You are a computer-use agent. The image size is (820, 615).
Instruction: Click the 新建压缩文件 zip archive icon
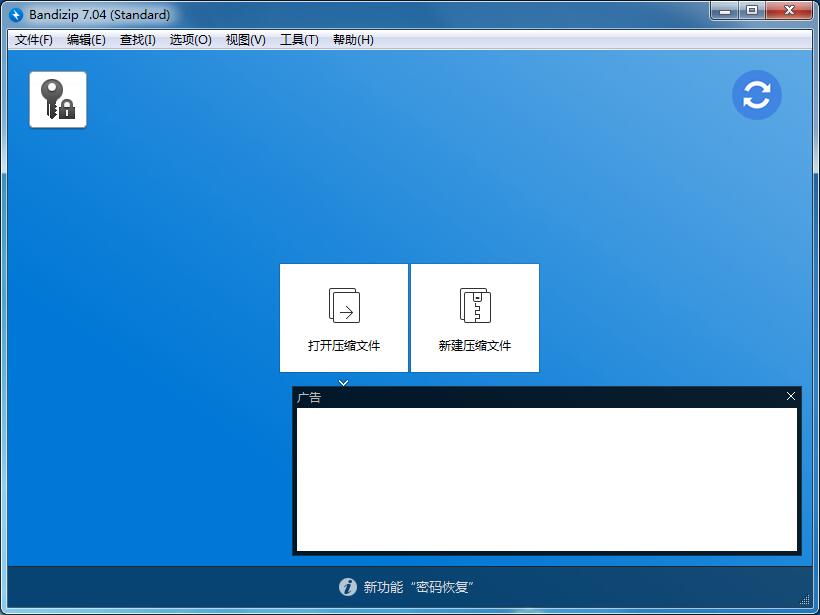click(475, 303)
